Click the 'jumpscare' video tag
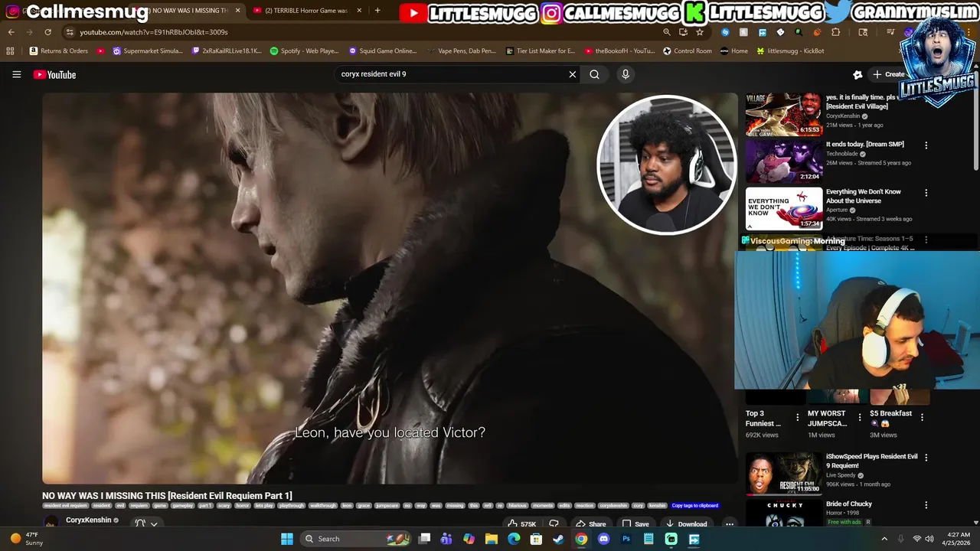This screenshot has height=551, width=980. (387, 506)
